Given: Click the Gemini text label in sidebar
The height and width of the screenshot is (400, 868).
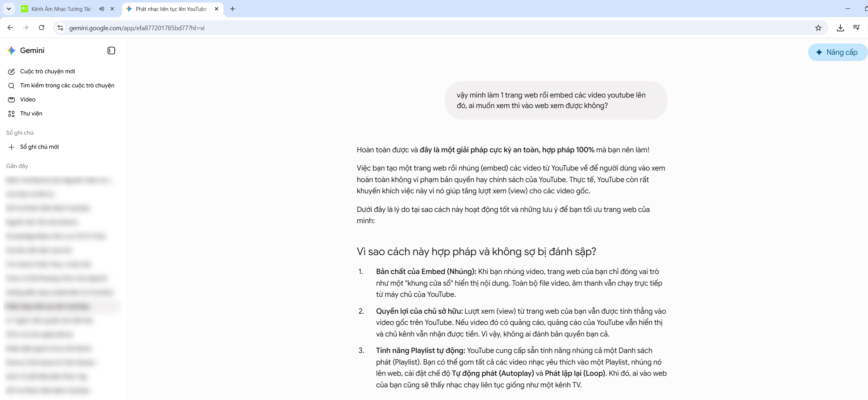Looking at the screenshot, I should pyautogui.click(x=32, y=51).
